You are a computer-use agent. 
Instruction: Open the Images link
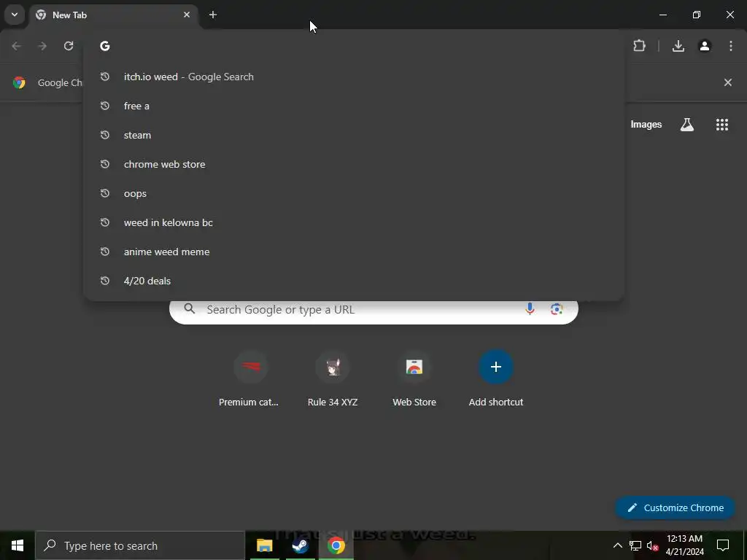tap(646, 124)
